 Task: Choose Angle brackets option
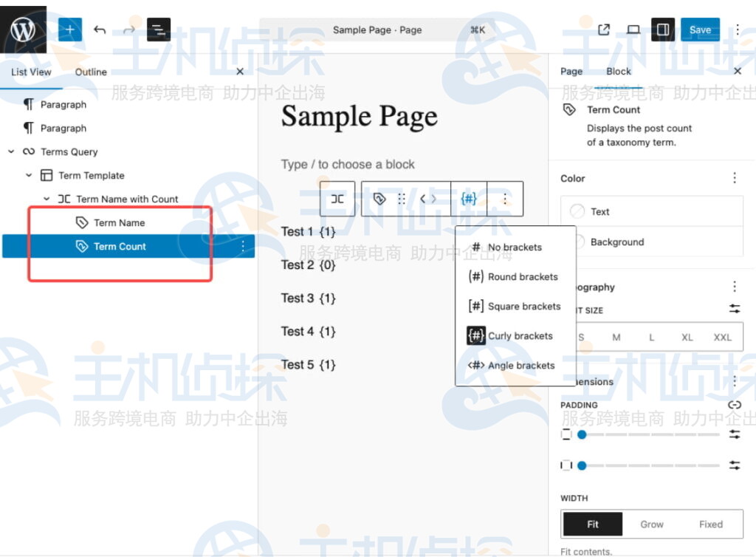(515, 366)
